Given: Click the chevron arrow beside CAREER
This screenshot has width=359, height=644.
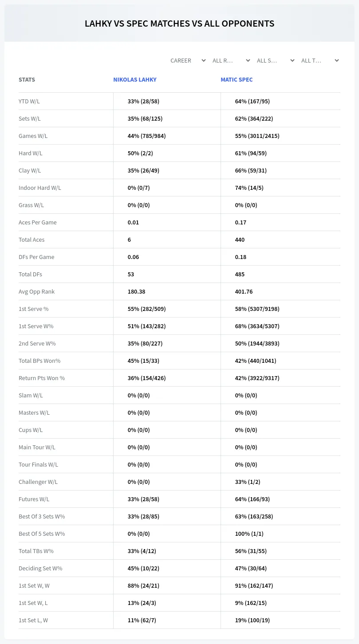Looking at the screenshot, I should (204, 61).
